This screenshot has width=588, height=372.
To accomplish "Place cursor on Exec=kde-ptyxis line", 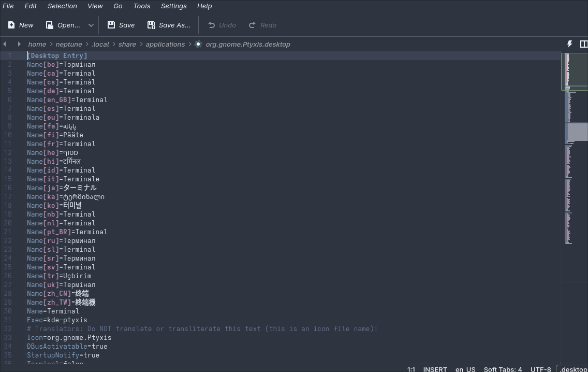I will pyautogui.click(x=57, y=320).
